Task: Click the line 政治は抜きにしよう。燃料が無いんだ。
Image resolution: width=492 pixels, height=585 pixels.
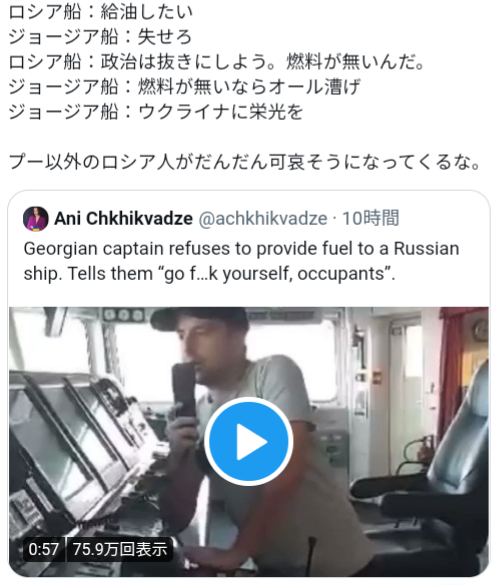Action: click(263, 62)
